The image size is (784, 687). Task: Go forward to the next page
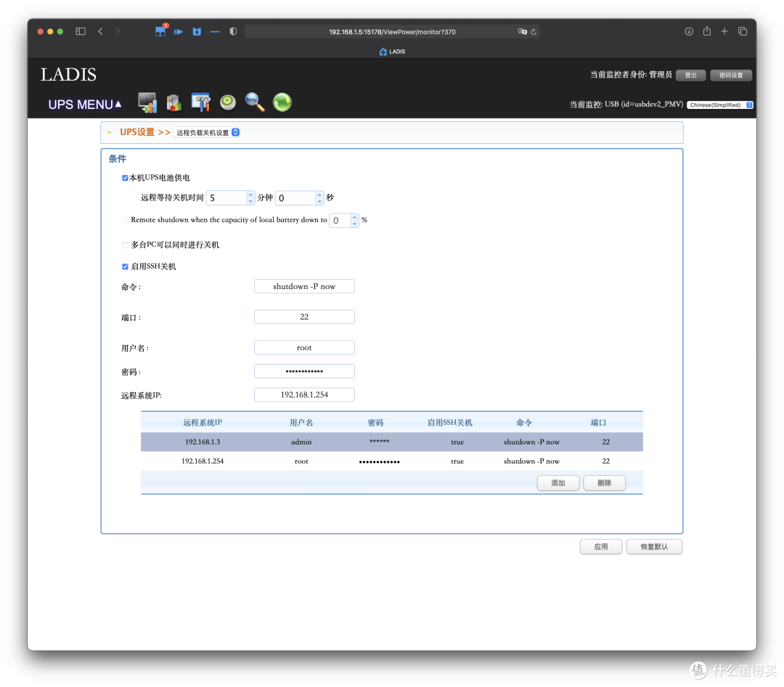(118, 31)
